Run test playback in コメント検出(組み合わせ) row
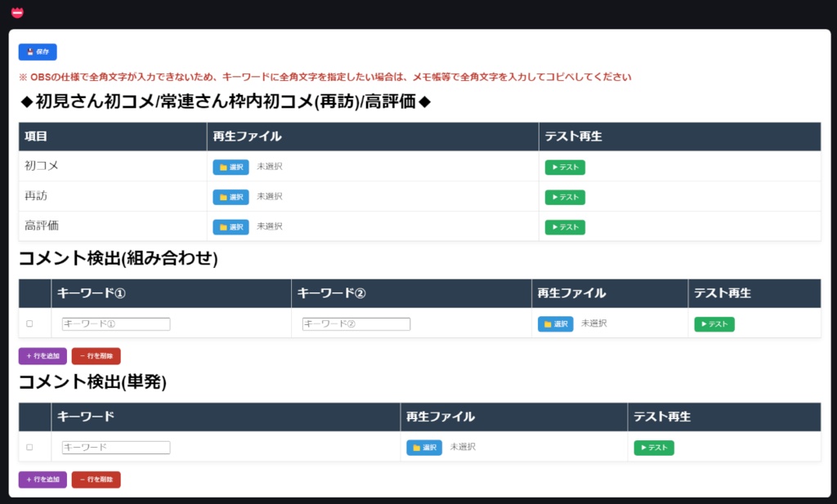This screenshot has height=504, width=837. tap(714, 323)
